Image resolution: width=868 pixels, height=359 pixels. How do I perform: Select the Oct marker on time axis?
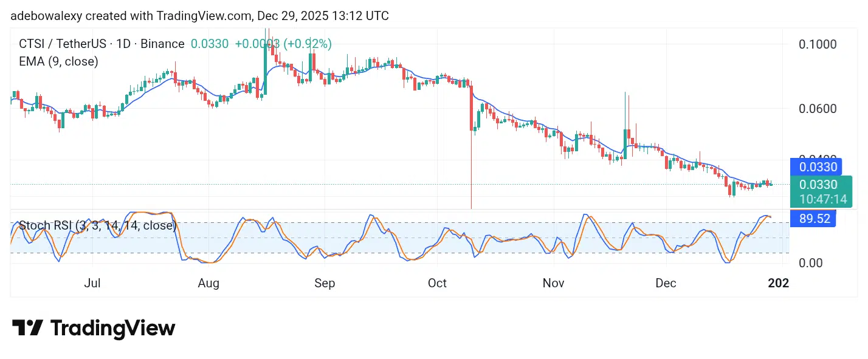[x=437, y=283]
